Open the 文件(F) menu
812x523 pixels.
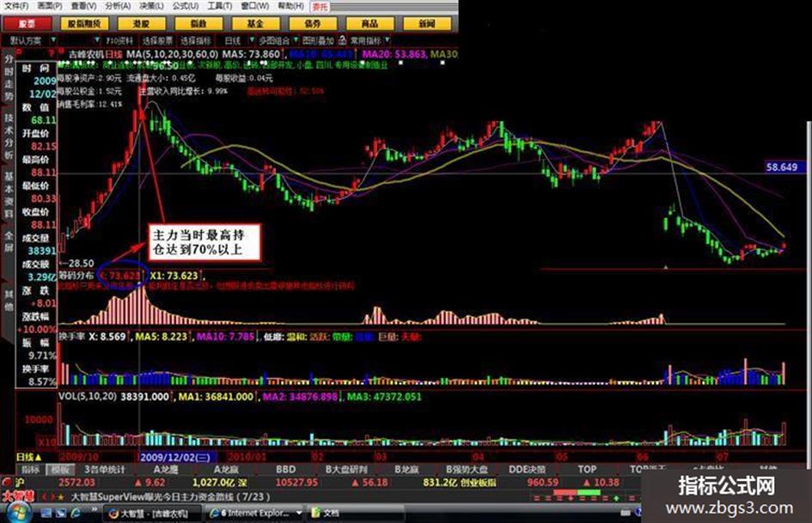click(x=16, y=6)
